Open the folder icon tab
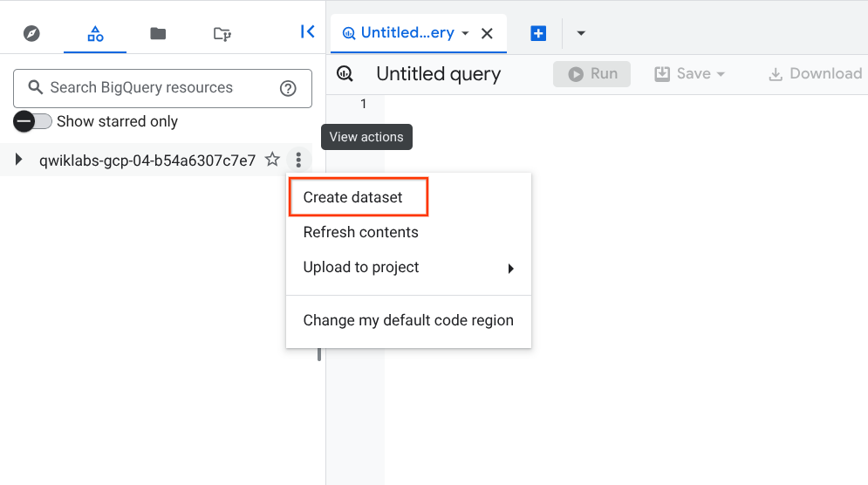Viewport: 868px width, 485px height. click(x=158, y=34)
